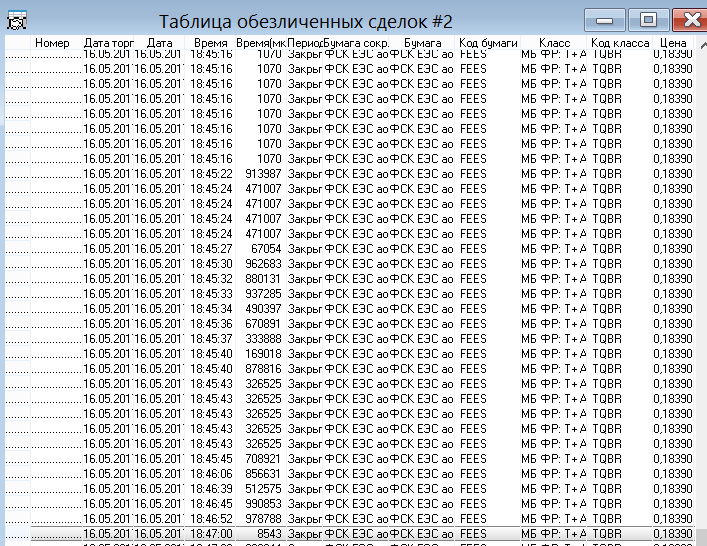The width and height of the screenshot is (707, 546).
Task: Click the 'Бумага сокр.' column header
Action: point(356,44)
